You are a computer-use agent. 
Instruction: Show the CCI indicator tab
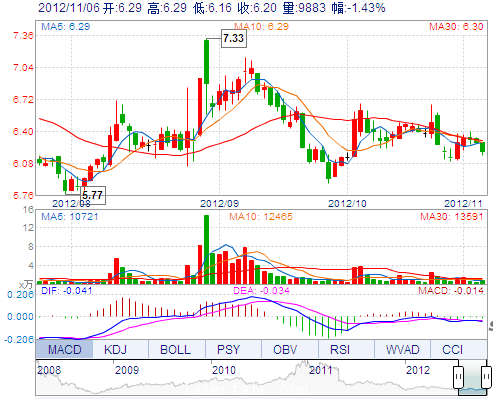(x=453, y=349)
